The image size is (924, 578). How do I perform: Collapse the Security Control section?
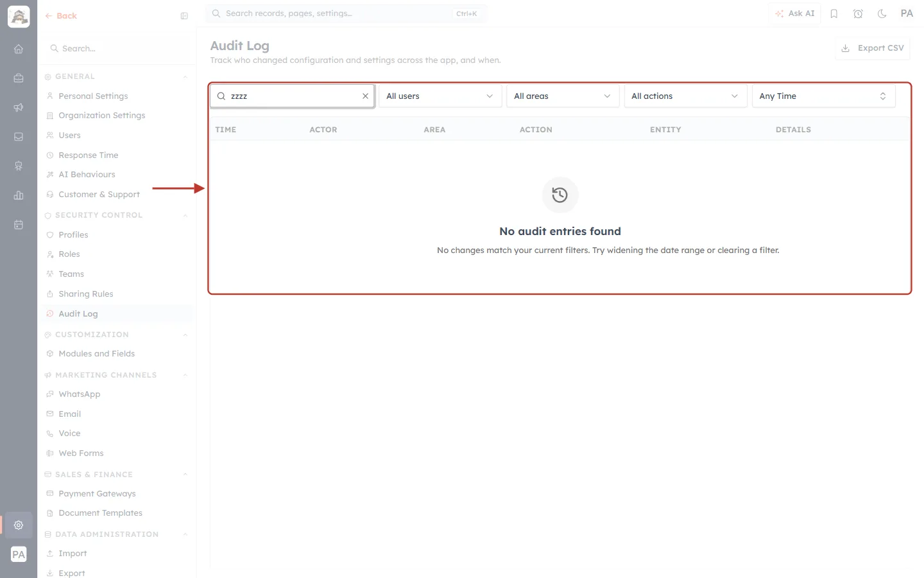coord(185,215)
